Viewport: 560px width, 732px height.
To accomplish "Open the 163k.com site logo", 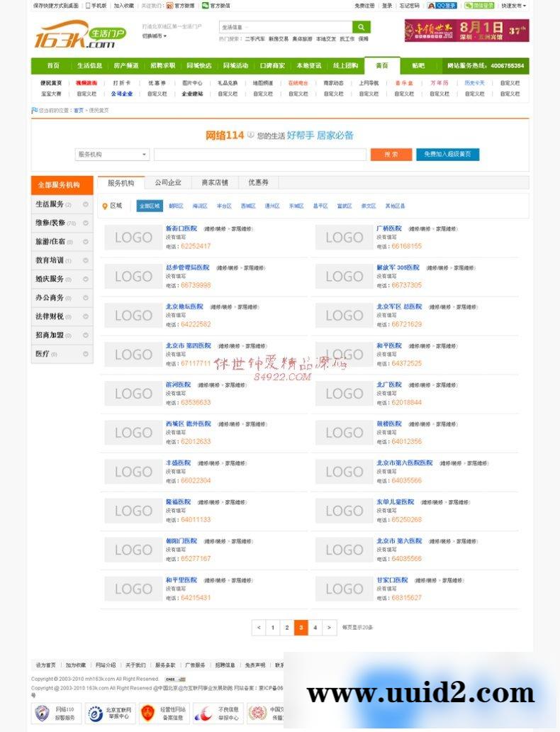I will [80, 34].
